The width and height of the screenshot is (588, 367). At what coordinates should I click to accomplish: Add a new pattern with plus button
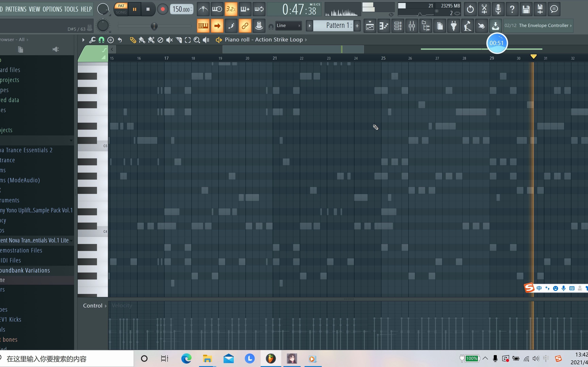[x=357, y=26]
